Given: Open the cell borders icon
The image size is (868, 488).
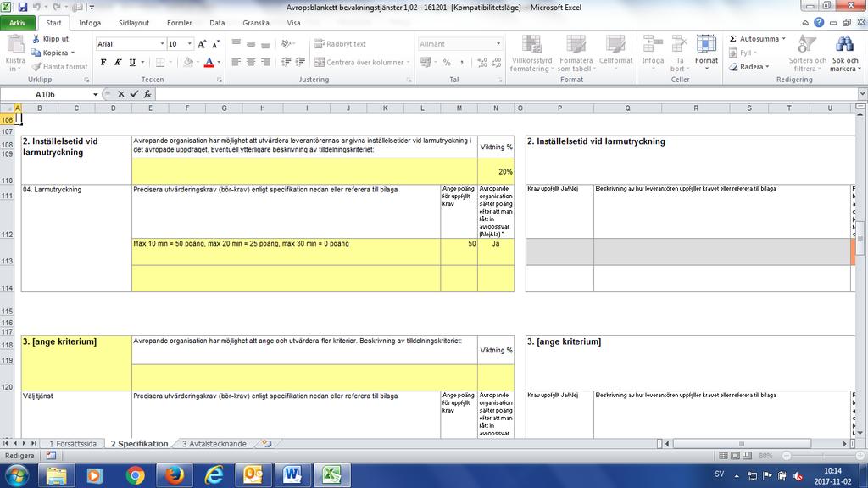Looking at the screenshot, I should [x=160, y=62].
